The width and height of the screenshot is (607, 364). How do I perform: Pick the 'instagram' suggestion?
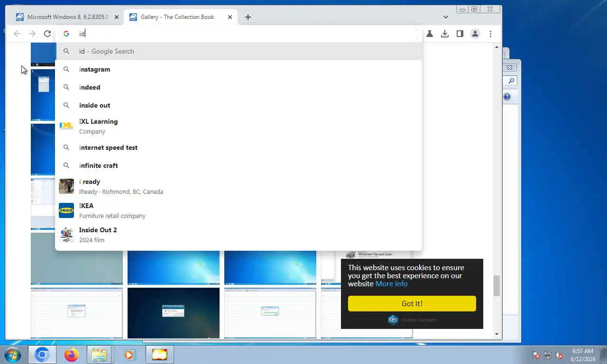coord(239,69)
